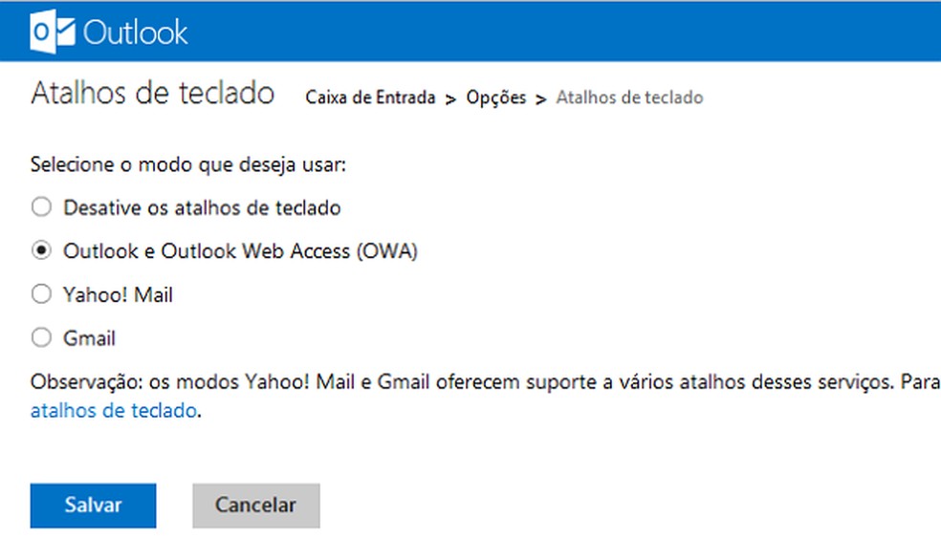Navigate to "Opções" via the breadcrumb trail
This screenshot has width=941, height=560.
click(x=495, y=97)
